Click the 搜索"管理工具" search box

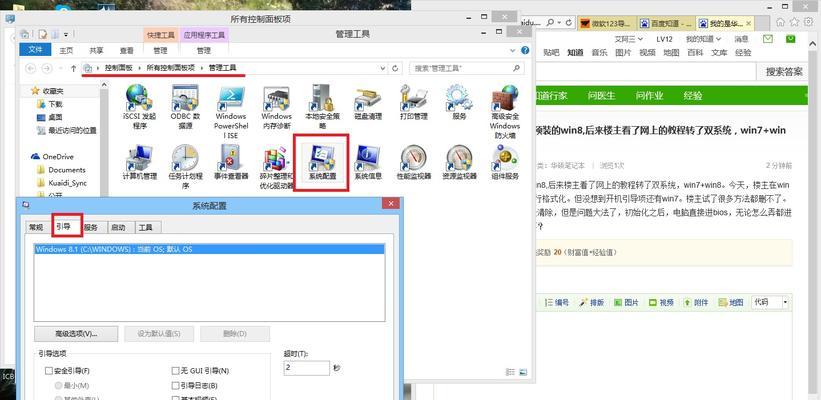coord(466,68)
